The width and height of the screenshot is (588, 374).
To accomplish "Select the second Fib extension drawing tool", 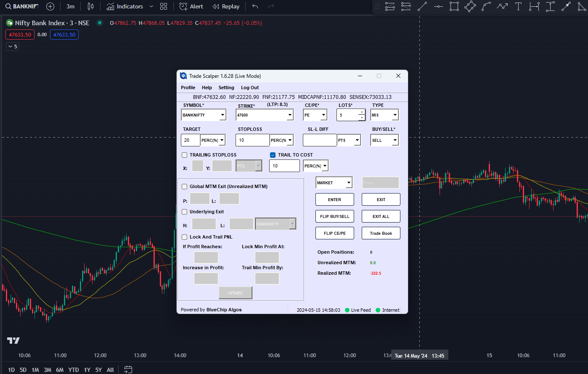I will point(406,6).
